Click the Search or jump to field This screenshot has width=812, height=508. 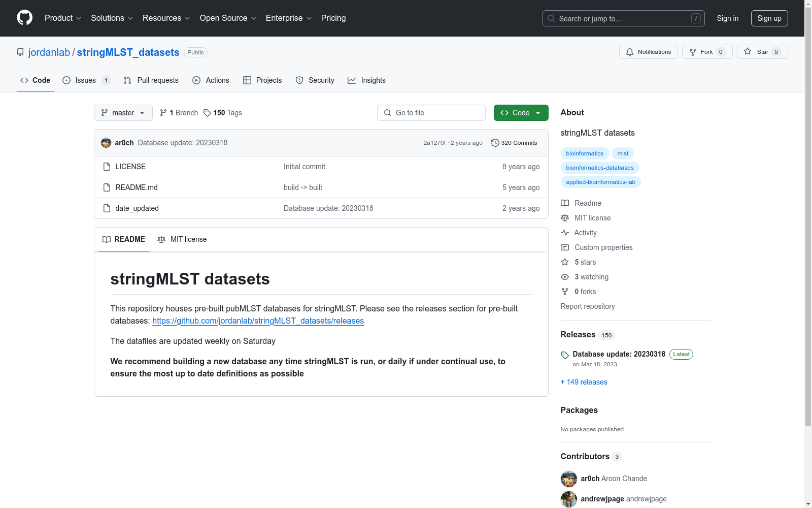(624, 18)
